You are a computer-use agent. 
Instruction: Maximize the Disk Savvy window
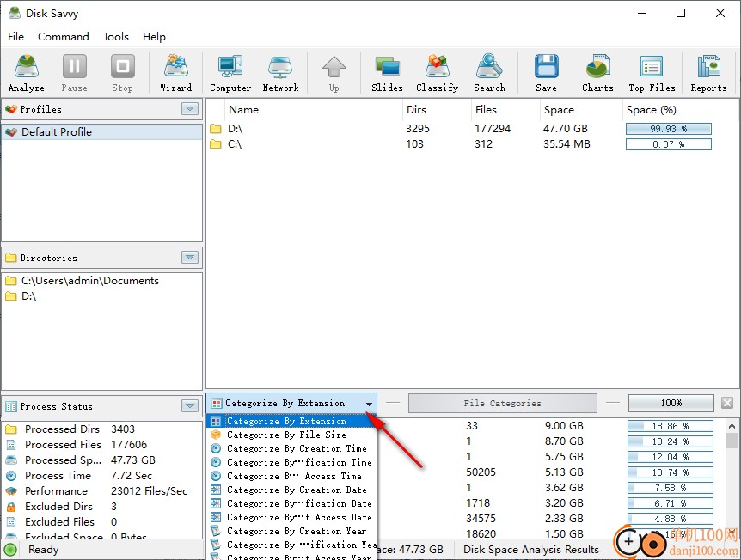[x=681, y=13]
